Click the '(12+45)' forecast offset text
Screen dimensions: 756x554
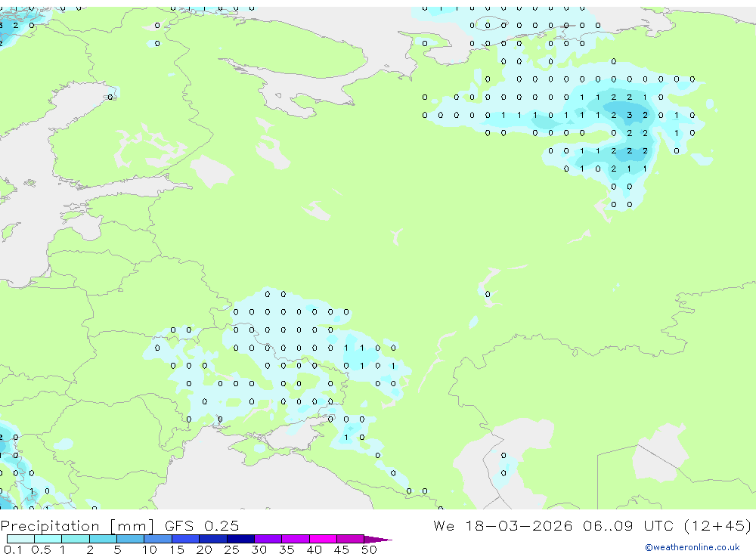point(717,525)
